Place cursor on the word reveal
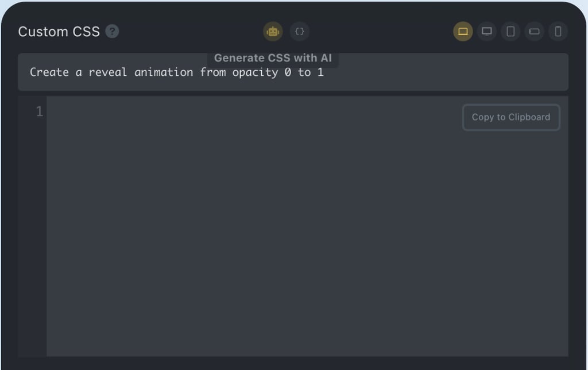This screenshot has height=370, width=588. tap(107, 72)
